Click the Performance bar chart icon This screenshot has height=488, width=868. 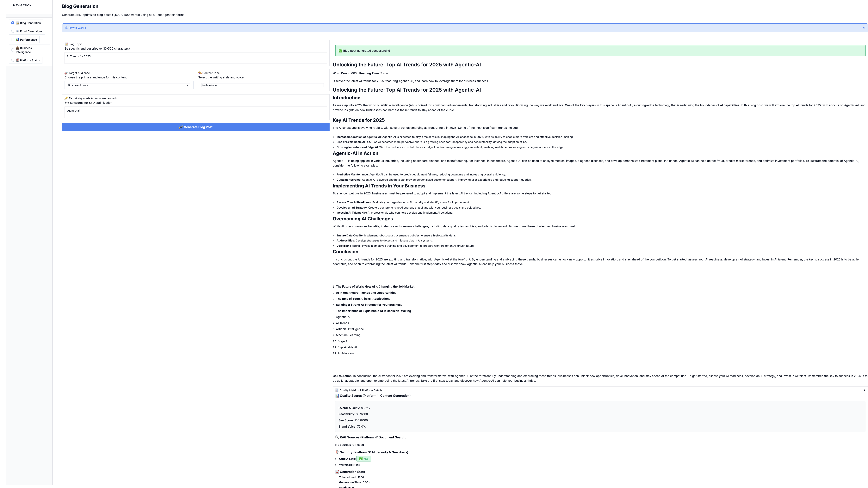click(17, 40)
